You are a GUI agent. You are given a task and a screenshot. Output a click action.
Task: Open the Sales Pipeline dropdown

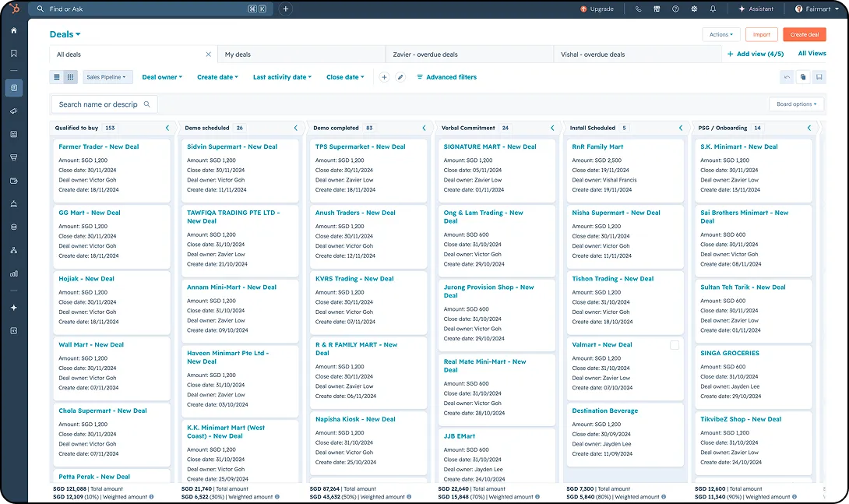tap(107, 77)
